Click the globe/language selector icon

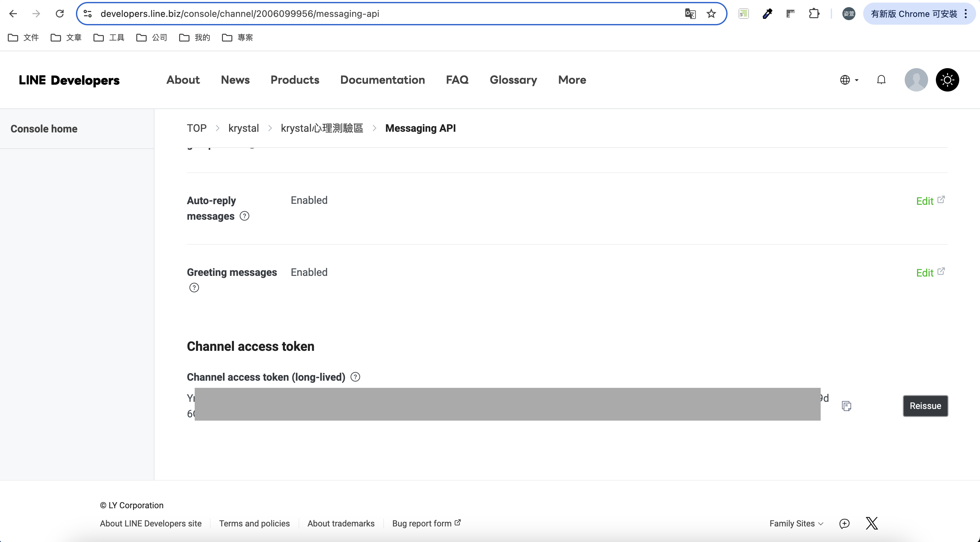click(x=845, y=80)
